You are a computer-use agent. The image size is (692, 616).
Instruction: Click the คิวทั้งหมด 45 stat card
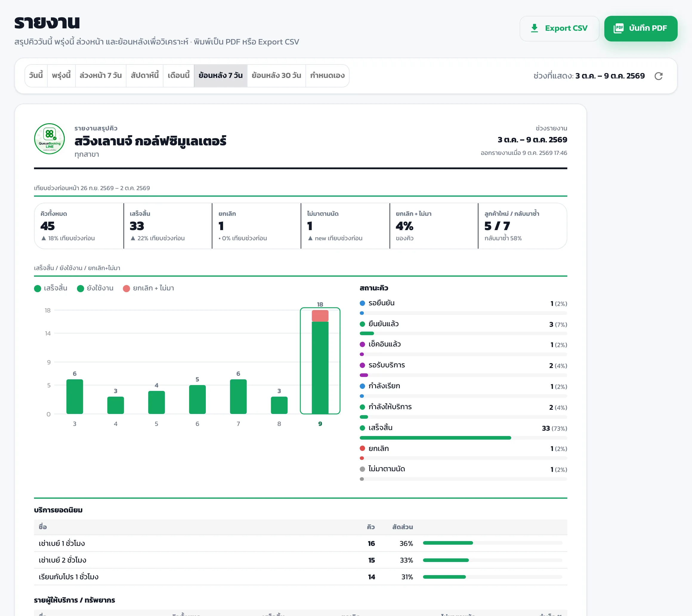pos(79,226)
